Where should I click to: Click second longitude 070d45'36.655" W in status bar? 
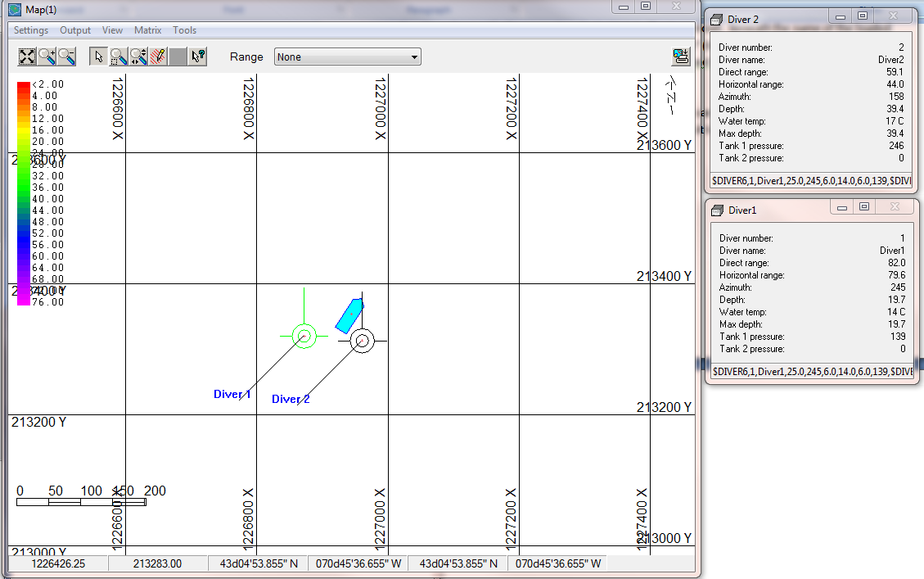558,563
